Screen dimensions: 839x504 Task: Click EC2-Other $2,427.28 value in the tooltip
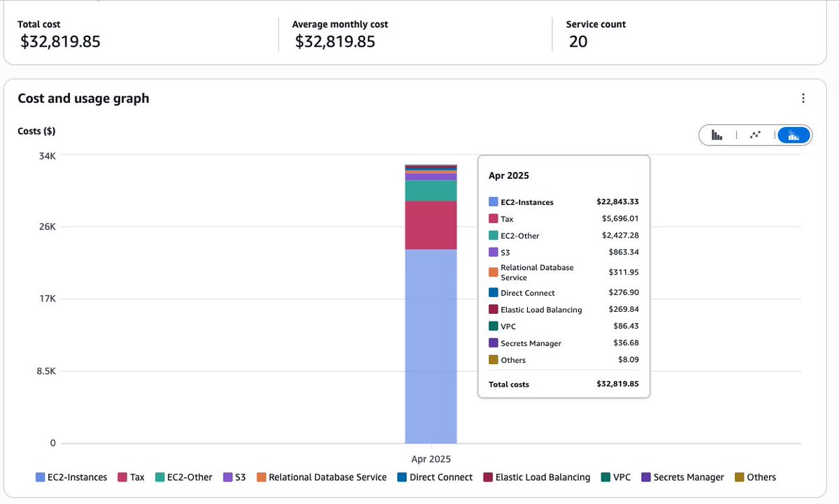point(620,235)
